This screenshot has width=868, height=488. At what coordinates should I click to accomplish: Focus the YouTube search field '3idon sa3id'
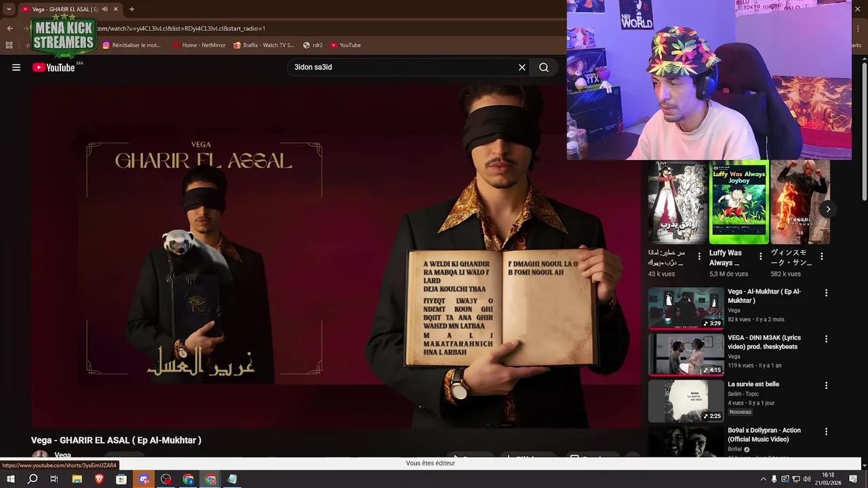coord(403,67)
